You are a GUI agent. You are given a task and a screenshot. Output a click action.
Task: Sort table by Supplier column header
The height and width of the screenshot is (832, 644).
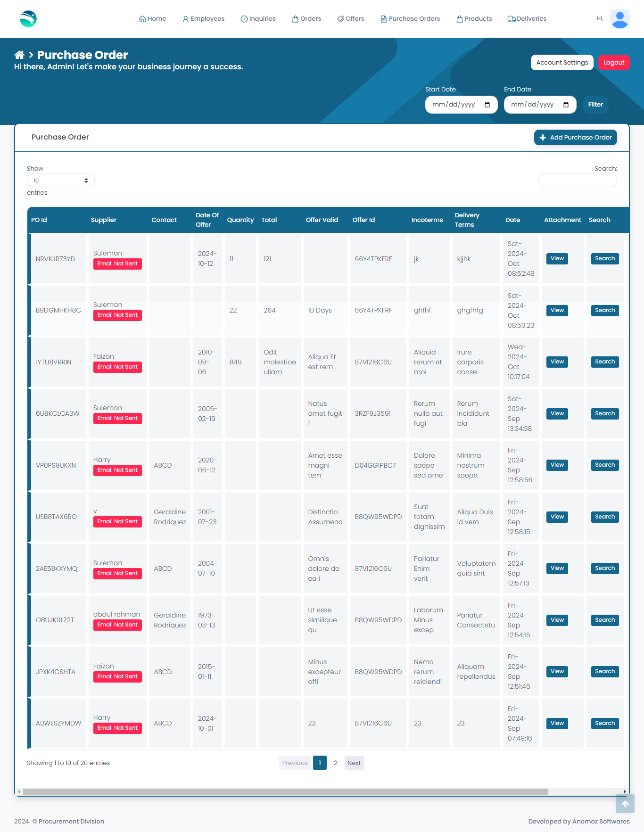click(x=104, y=220)
